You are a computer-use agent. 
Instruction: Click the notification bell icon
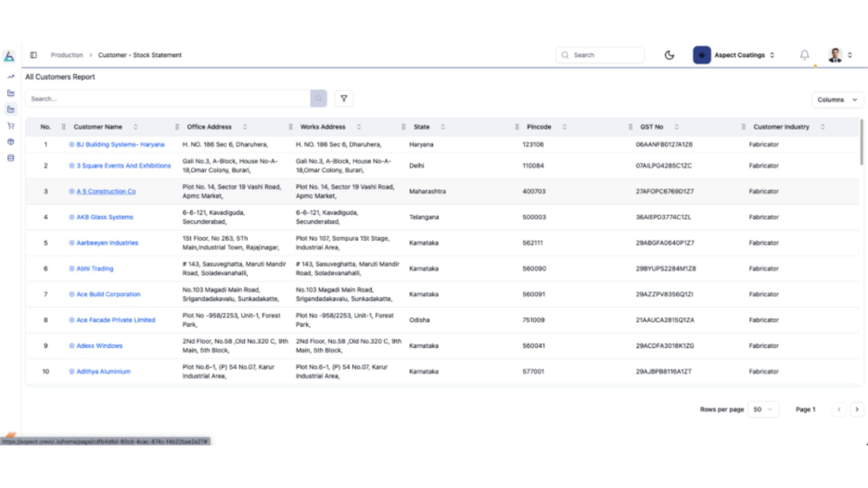[805, 55]
